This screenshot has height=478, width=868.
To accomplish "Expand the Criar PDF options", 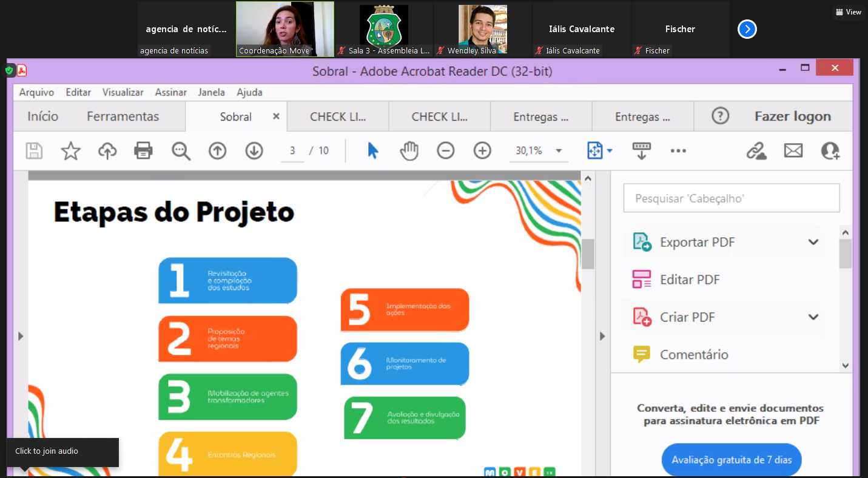I will tap(813, 317).
